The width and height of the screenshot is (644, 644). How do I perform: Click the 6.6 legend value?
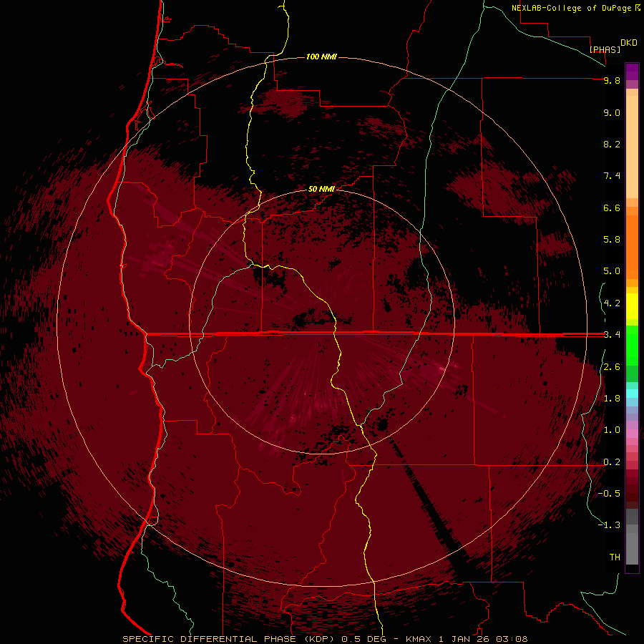(612, 208)
